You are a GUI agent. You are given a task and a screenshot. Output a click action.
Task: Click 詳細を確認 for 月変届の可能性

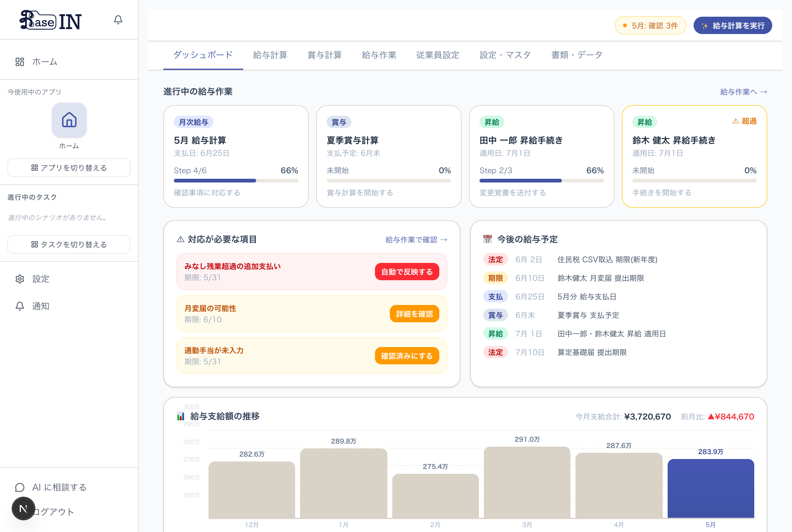click(414, 314)
